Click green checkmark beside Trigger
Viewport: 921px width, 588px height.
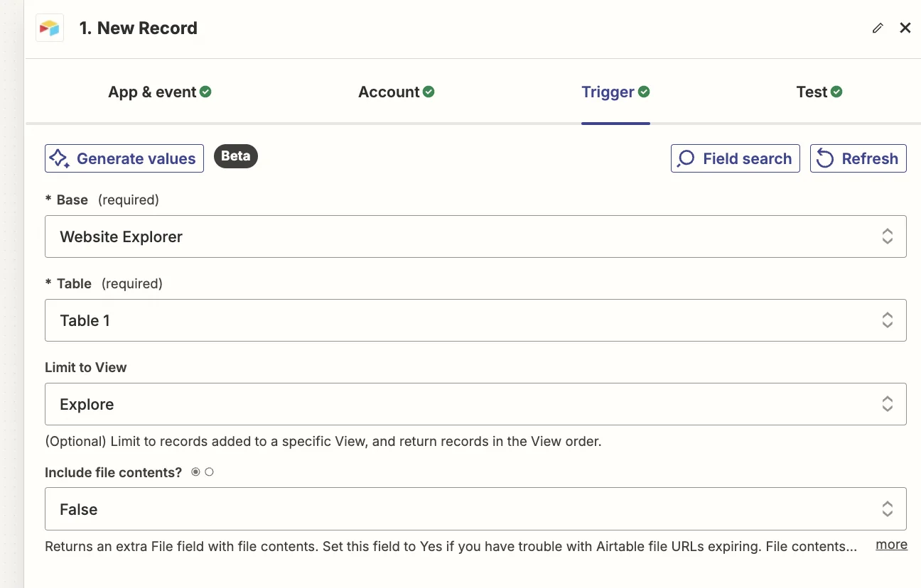tap(644, 92)
